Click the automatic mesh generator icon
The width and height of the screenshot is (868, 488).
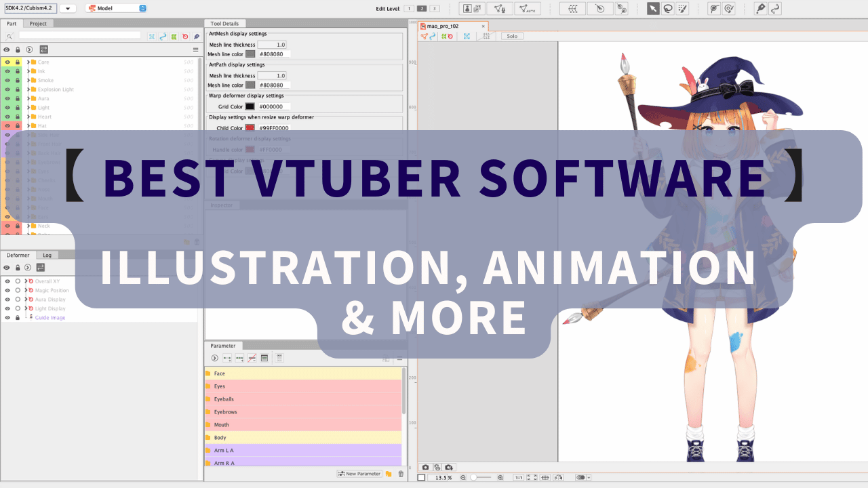point(527,8)
